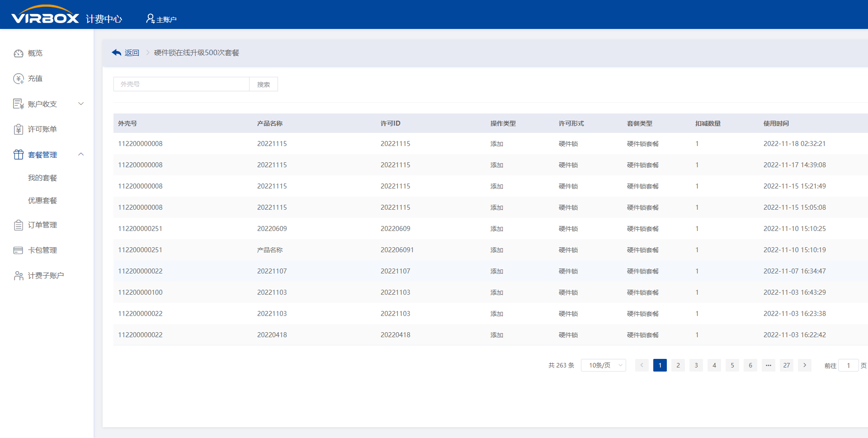Click the 卡包管理 card icon
The image size is (868, 438).
(19, 250)
